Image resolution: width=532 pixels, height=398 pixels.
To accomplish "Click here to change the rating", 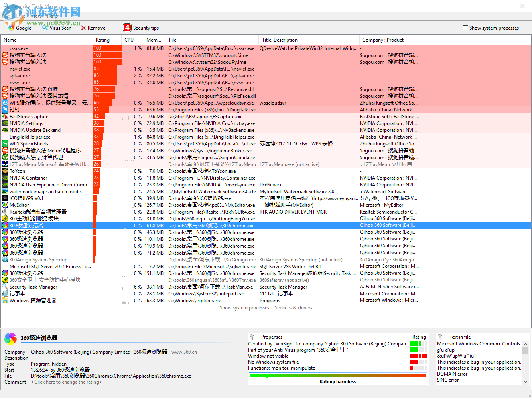I will point(66,382).
